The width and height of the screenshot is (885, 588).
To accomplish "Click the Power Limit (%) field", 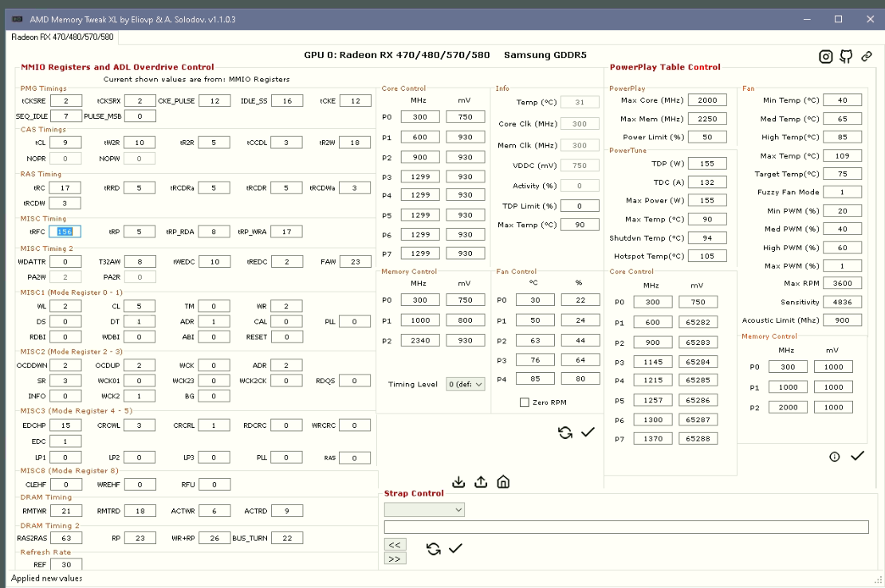I will pyautogui.click(x=707, y=137).
